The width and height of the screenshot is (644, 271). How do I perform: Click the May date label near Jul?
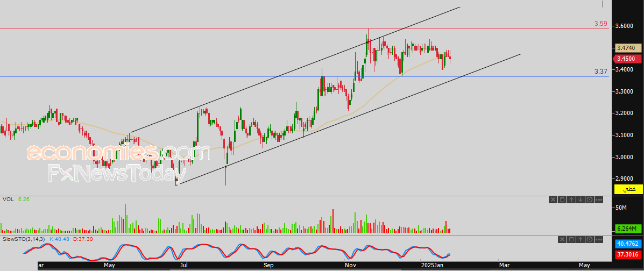[x=109, y=265]
